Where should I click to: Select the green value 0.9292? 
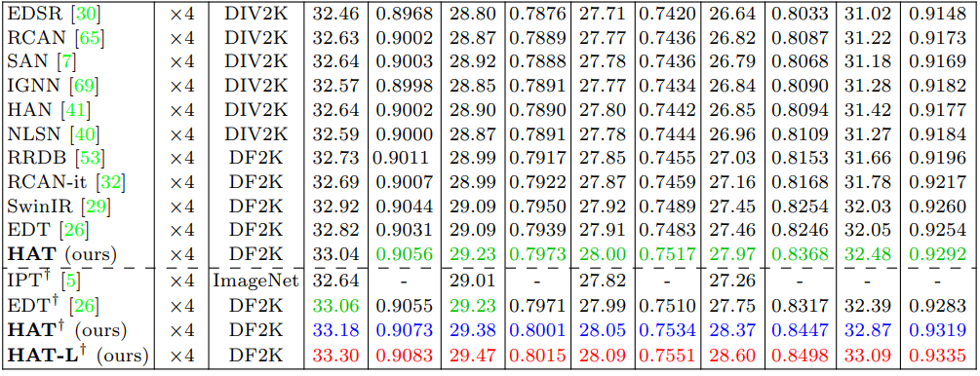(x=937, y=254)
